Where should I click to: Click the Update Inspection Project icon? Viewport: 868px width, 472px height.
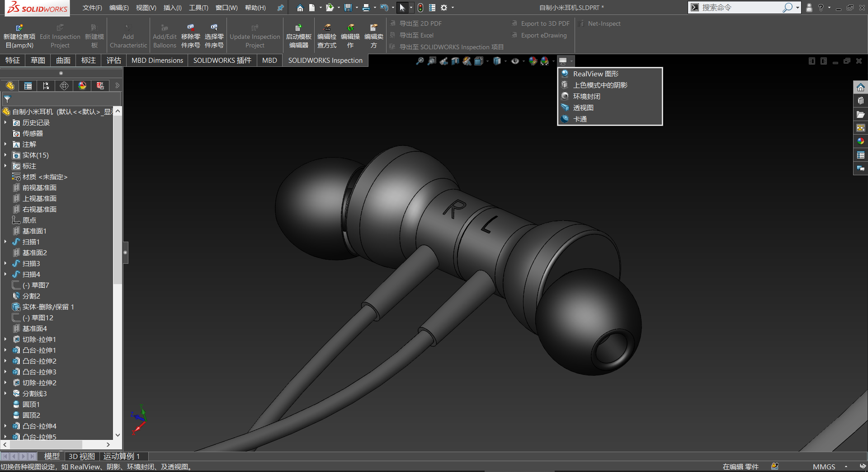coord(255,27)
